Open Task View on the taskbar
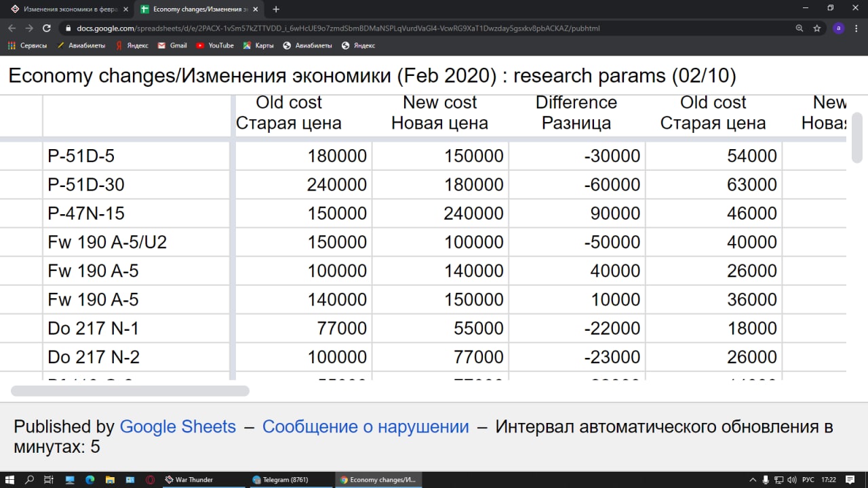Viewport: 868px width, 488px height. (x=49, y=479)
